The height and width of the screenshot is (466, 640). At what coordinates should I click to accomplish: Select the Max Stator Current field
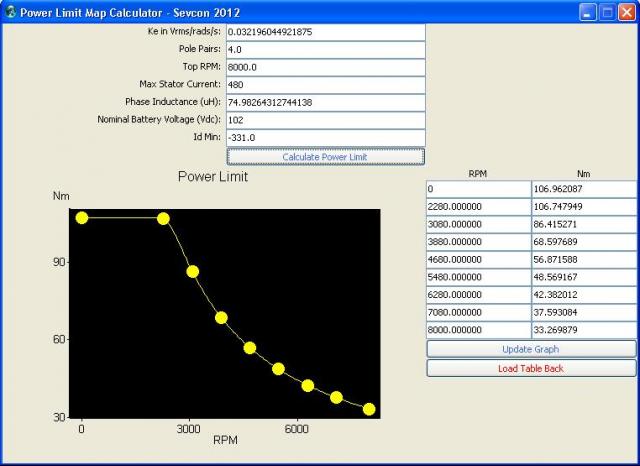point(326,85)
